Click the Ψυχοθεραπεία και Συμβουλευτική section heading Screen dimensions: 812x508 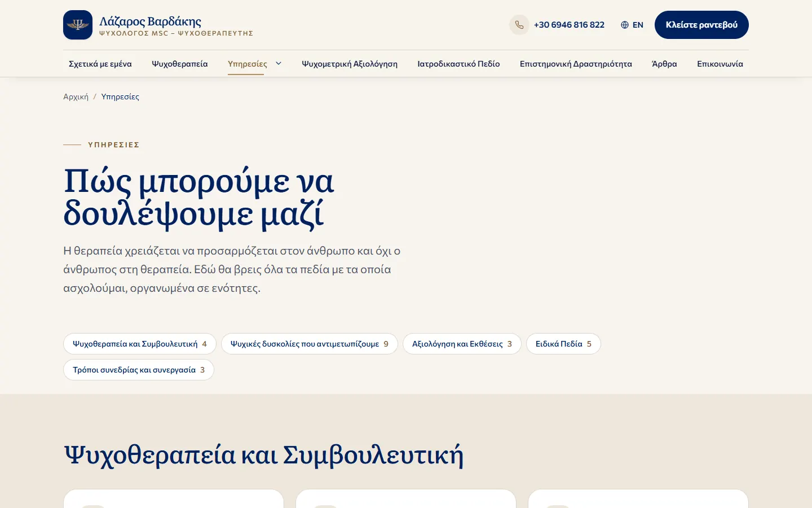click(263, 456)
